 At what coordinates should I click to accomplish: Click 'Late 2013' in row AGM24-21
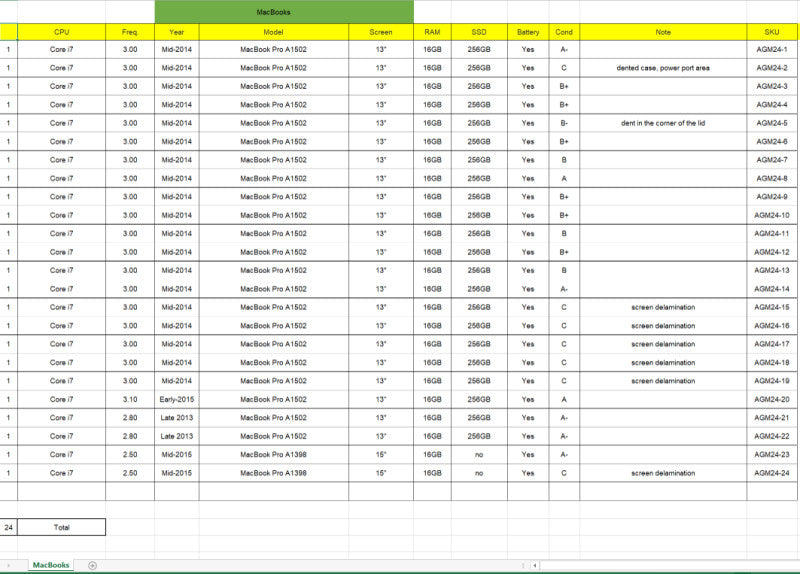(177, 418)
